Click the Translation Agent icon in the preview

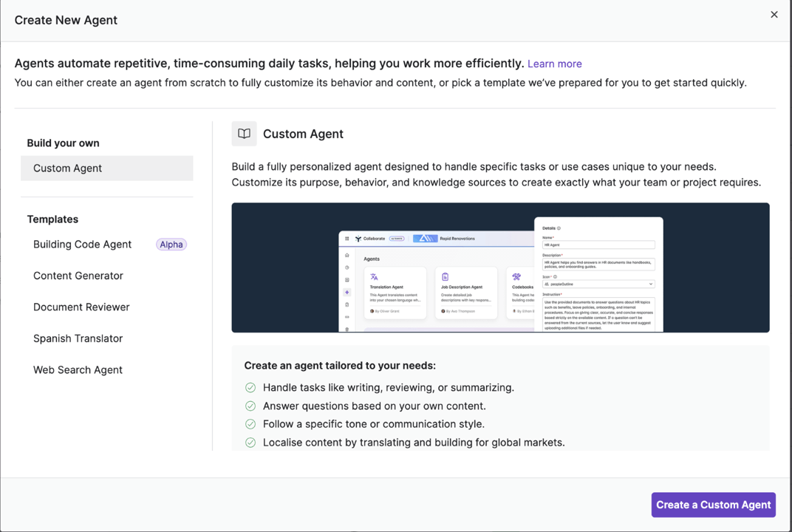(x=374, y=277)
